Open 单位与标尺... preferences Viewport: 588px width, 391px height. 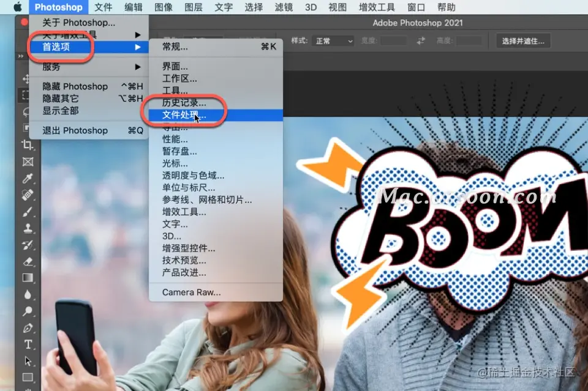[x=216, y=188]
